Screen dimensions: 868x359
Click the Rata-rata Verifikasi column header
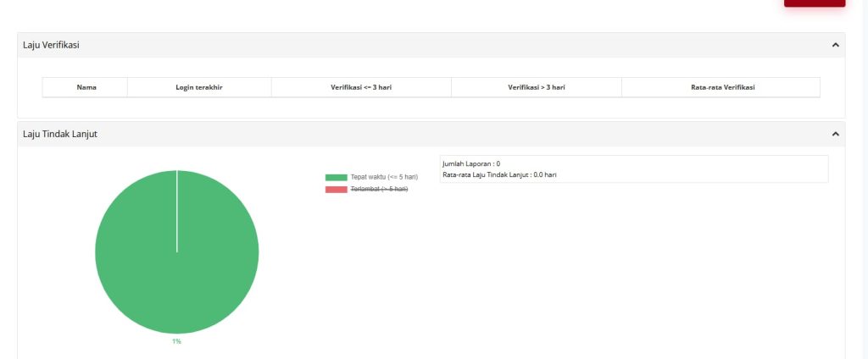click(x=722, y=87)
